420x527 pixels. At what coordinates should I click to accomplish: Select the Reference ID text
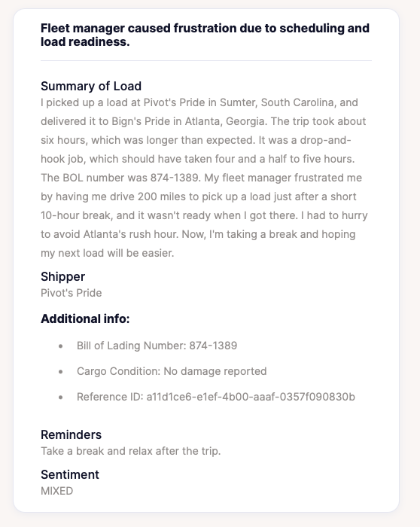coord(216,397)
